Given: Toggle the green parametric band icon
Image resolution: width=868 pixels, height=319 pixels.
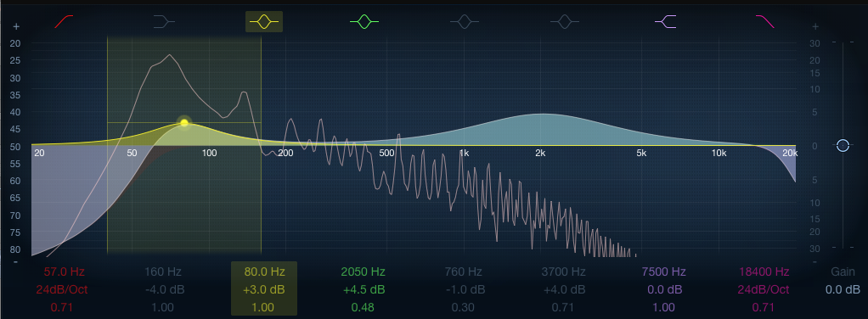Looking at the screenshot, I should tap(364, 21).
